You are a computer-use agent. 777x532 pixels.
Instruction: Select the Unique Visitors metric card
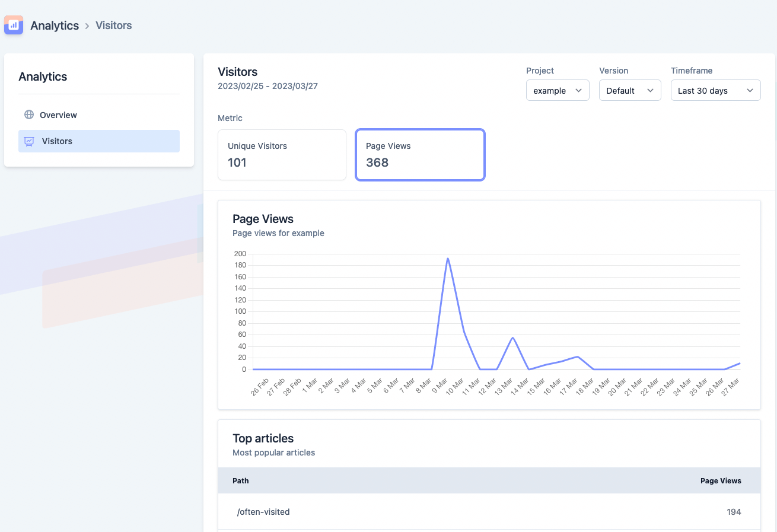click(281, 155)
